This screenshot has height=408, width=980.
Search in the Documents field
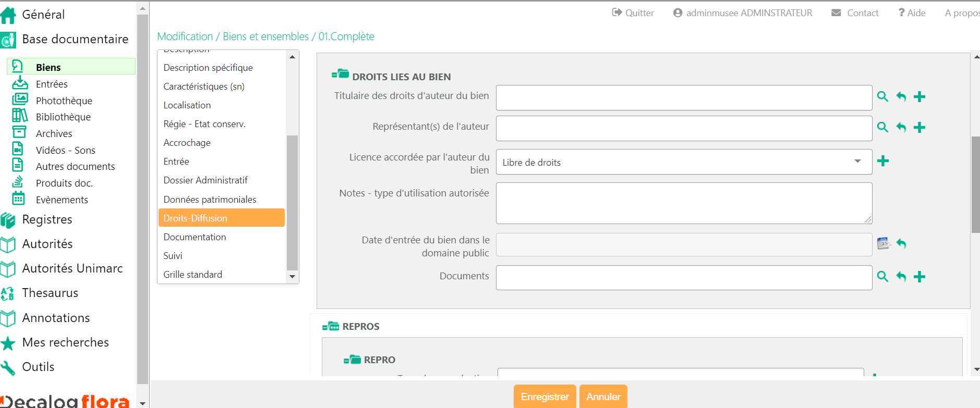(x=882, y=277)
